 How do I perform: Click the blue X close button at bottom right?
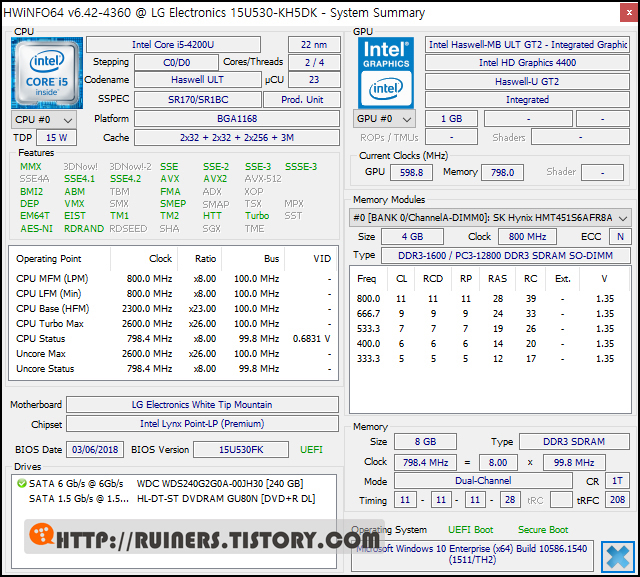point(618,557)
